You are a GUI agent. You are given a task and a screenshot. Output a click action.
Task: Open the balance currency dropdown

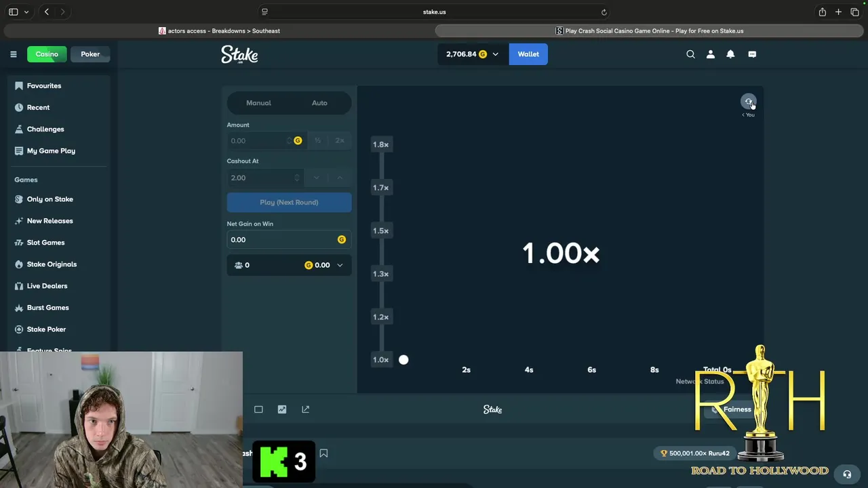[x=472, y=54]
